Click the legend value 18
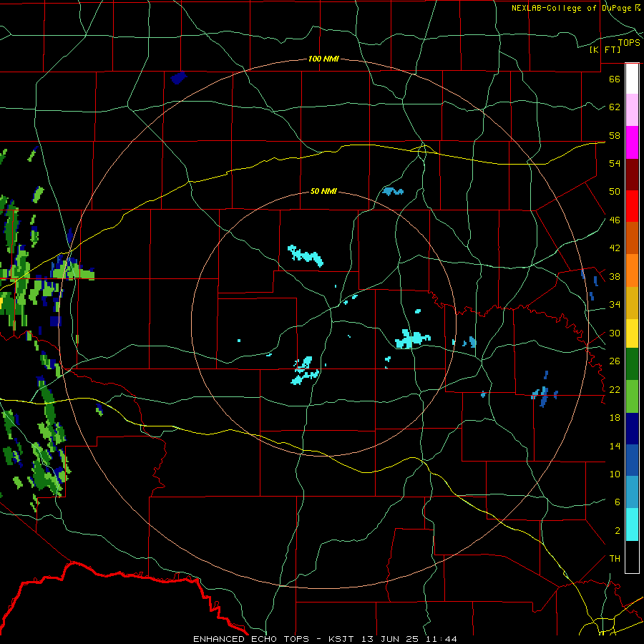644x644 pixels. [615, 418]
